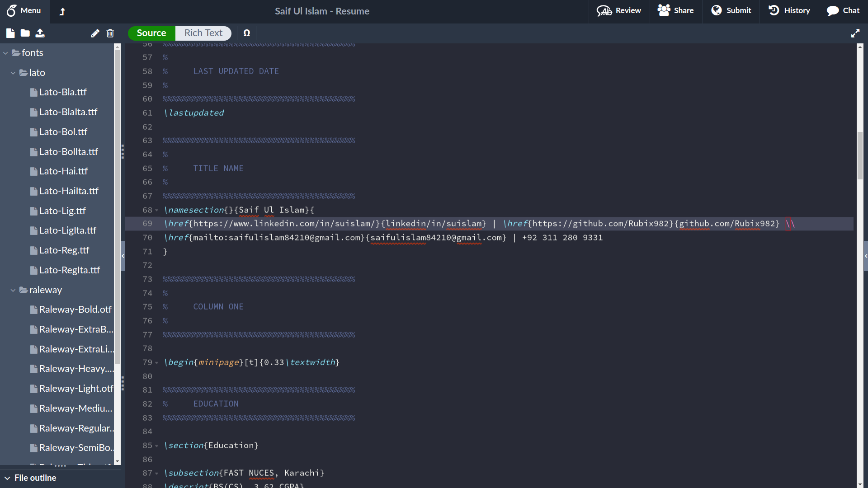Fold the code at line 68

click(x=157, y=210)
